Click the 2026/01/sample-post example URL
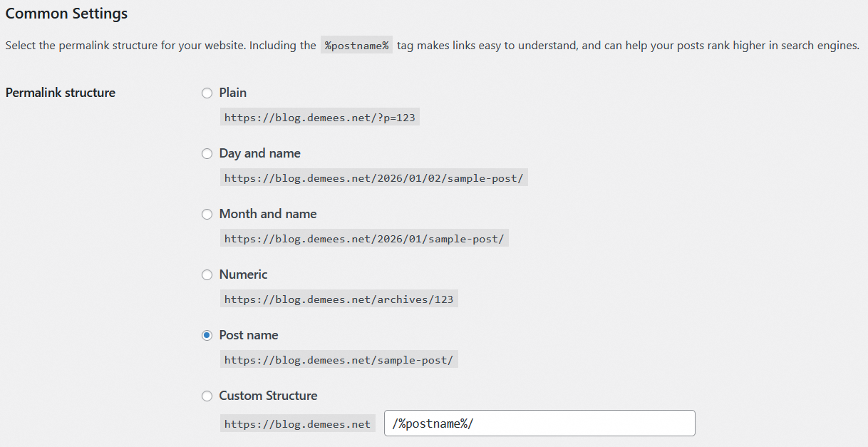The image size is (868, 447). pyautogui.click(x=363, y=239)
